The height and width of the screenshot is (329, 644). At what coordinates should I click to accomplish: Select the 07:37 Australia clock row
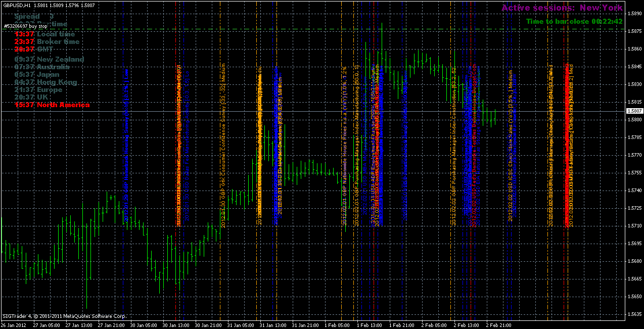42,67
